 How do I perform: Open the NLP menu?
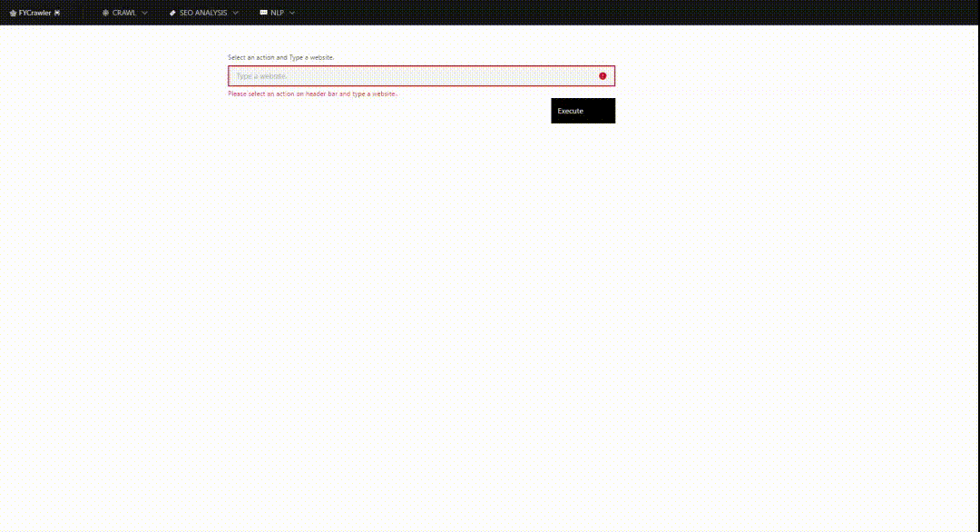point(277,13)
